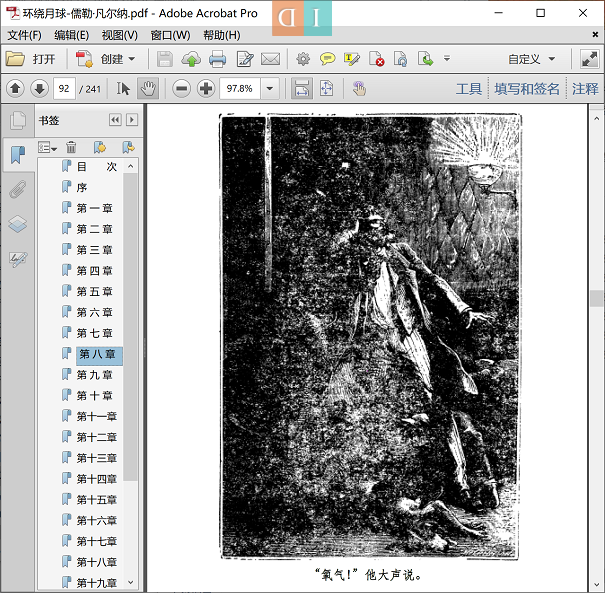The width and height of the screenshot is (605, 593).
Task: Click the document vertical scrollbar thumb
Action: point(597,298)
